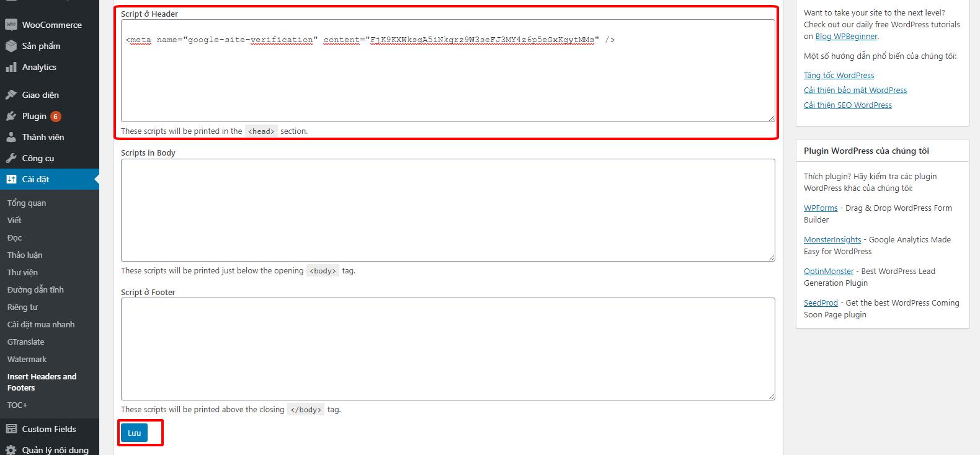The width and height of the screenshot is (980, 455).
Task: Click inside the Script ở Header textarea
Action: coord(448,71)
